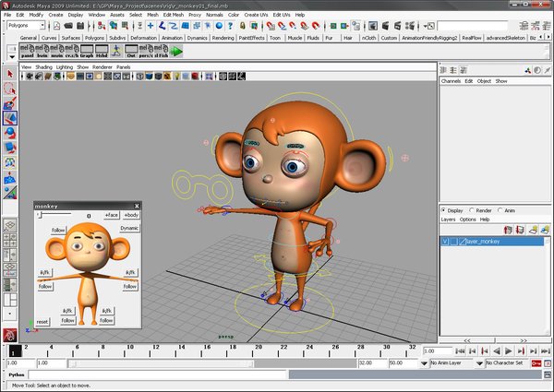The image size is (554, 392).
Task: Click the 'reset' button in monkey panel
Action: 42,321
